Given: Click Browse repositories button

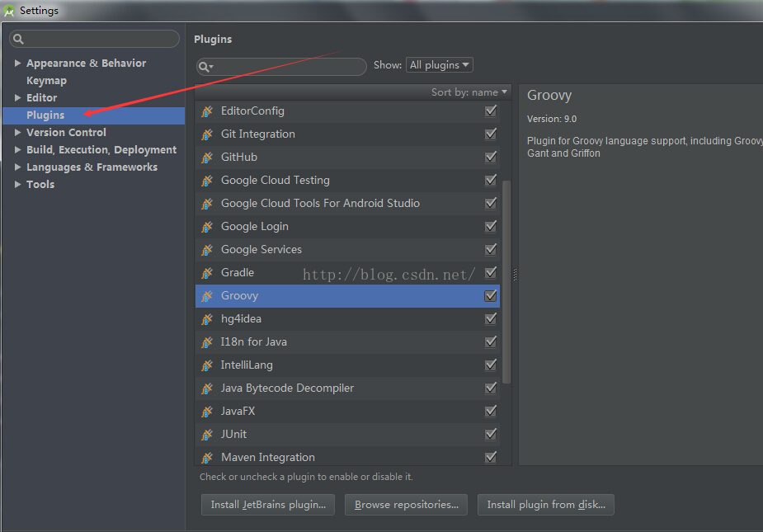Looking at the screenshot, I should pyautogui.click(x=406, y=505).
